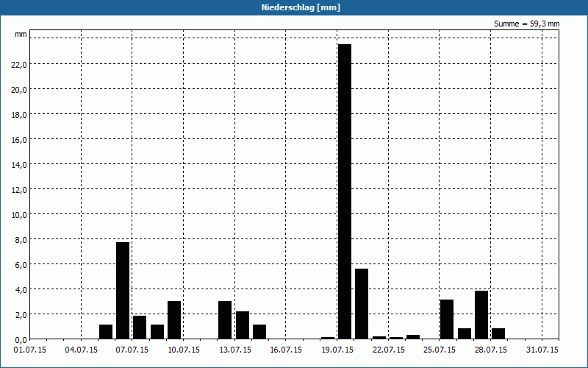
Task: Click the 5.6 mm bar after 19.07.15
Action: click(x=362, y=304)
